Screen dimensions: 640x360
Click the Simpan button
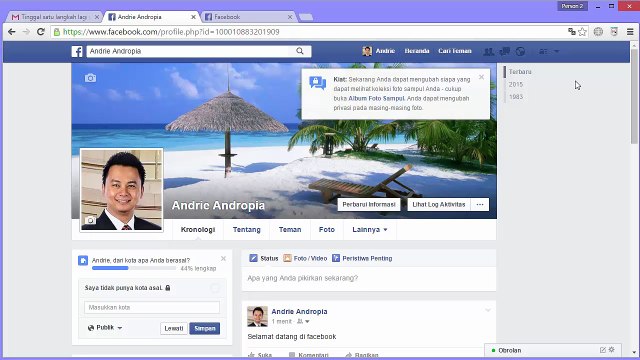click(204, 329)
